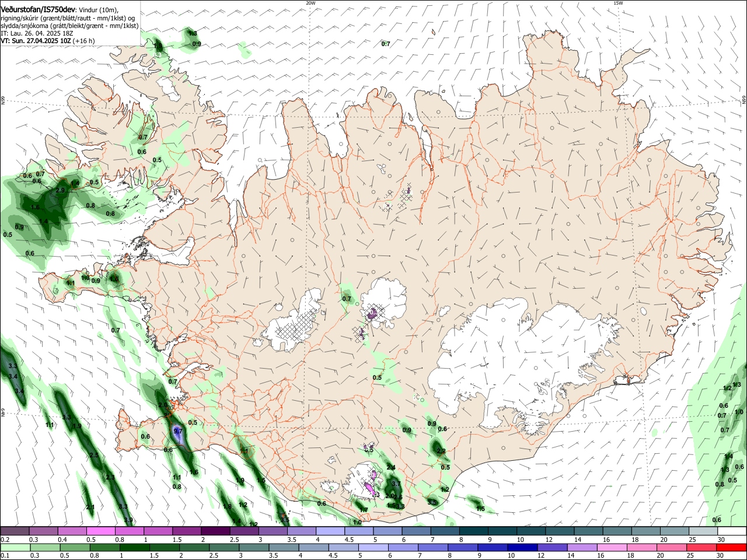Screen dimensions: 747x560
Task: Pick the red 30 swatch in the bottom legend row
Action: pyautogui.click(x=731, y=547)
